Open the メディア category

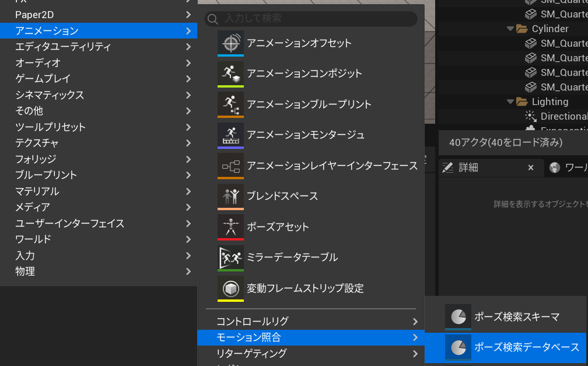pyautogui.click(x=98, y=207)
